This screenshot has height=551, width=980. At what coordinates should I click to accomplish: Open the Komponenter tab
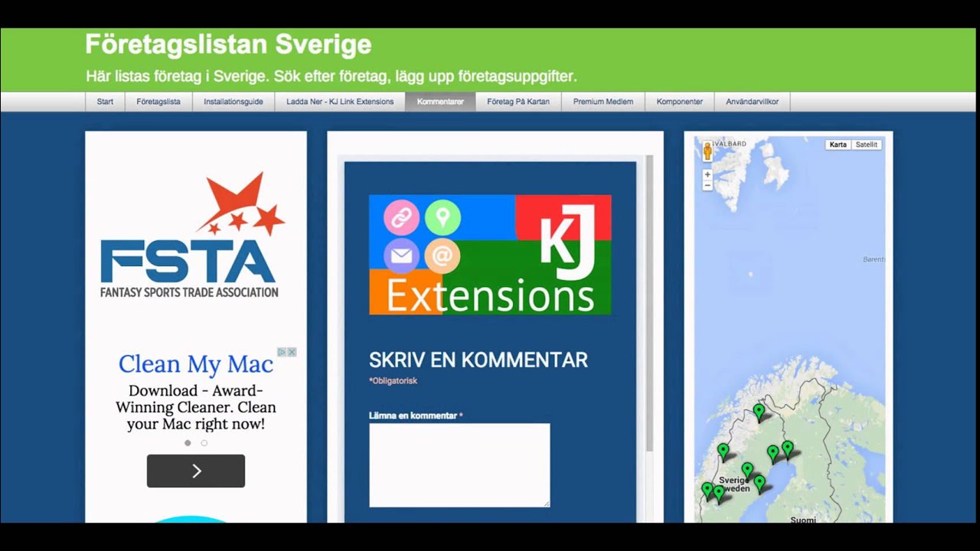(x=680, y=102)
